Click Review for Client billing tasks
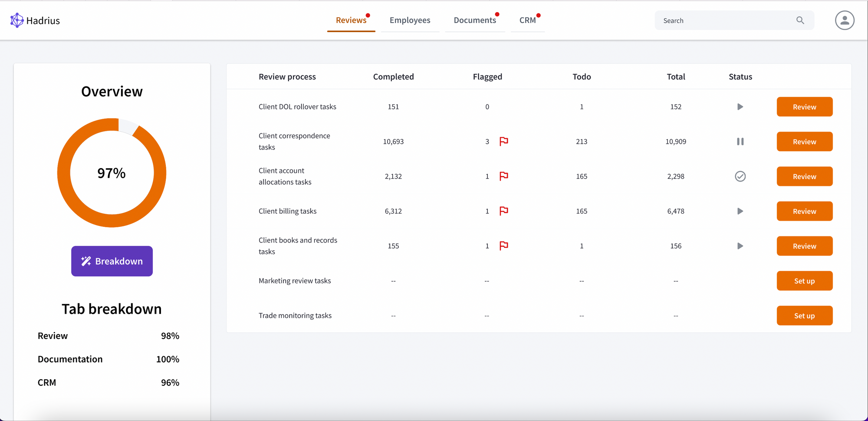This screenshot has height=421, width=868. point(804,211)
